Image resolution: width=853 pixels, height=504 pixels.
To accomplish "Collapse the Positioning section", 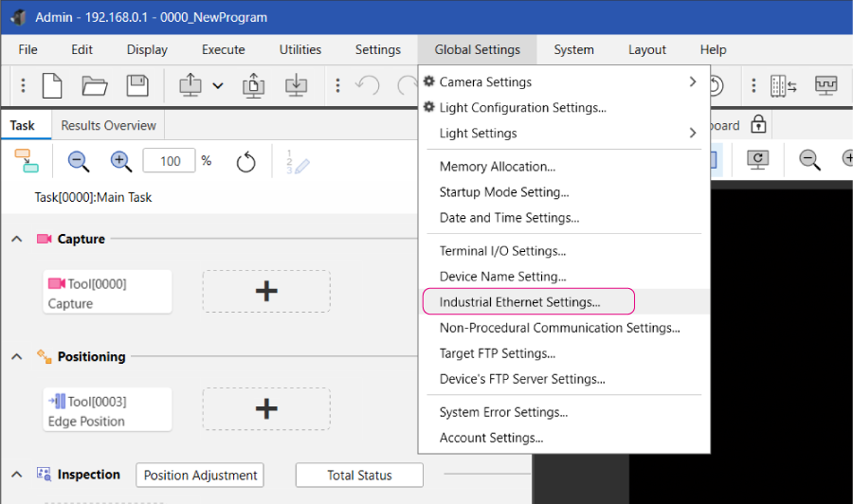I will (x=17, y=357).
